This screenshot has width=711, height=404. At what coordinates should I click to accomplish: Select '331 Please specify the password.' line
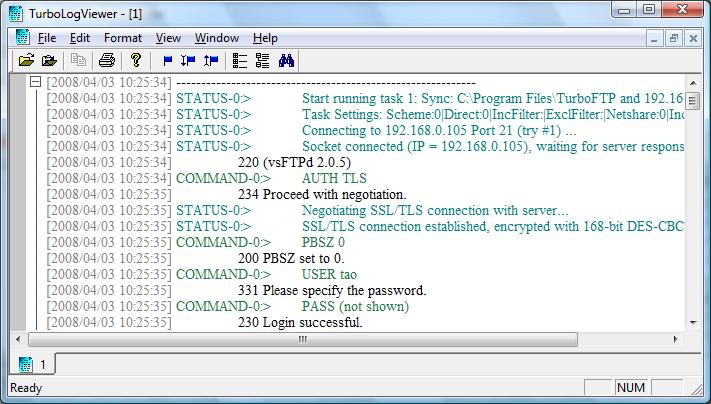tap(332, 290)
